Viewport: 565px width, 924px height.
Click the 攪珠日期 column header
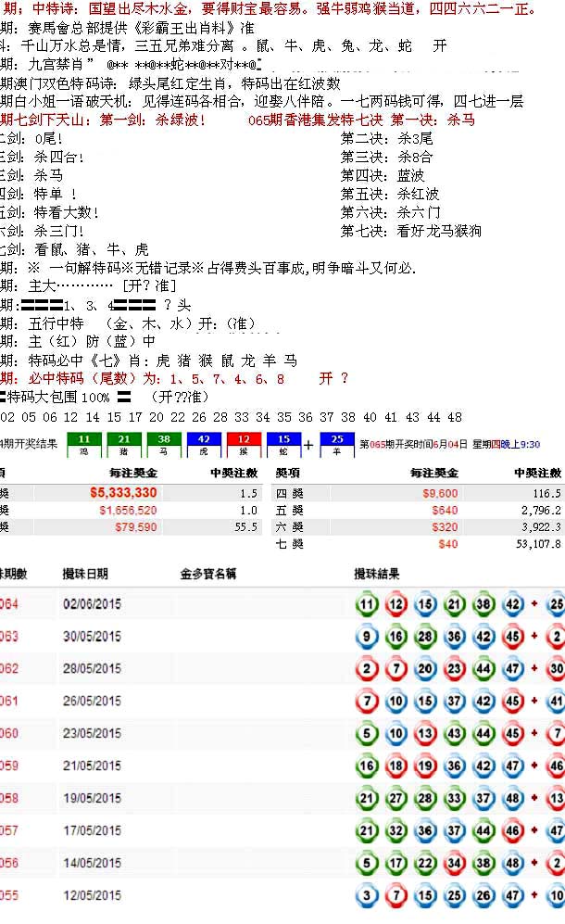tap(85, 574)
